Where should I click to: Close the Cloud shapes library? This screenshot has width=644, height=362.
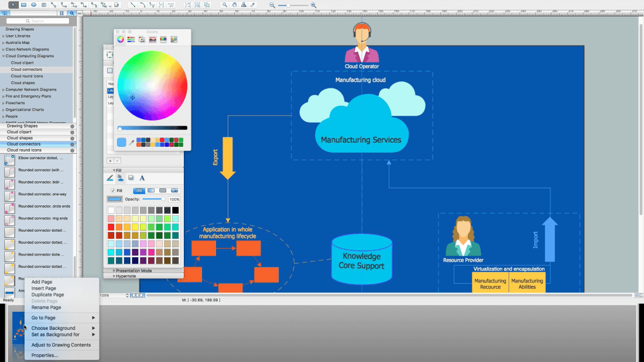click(x=72, y=139)
